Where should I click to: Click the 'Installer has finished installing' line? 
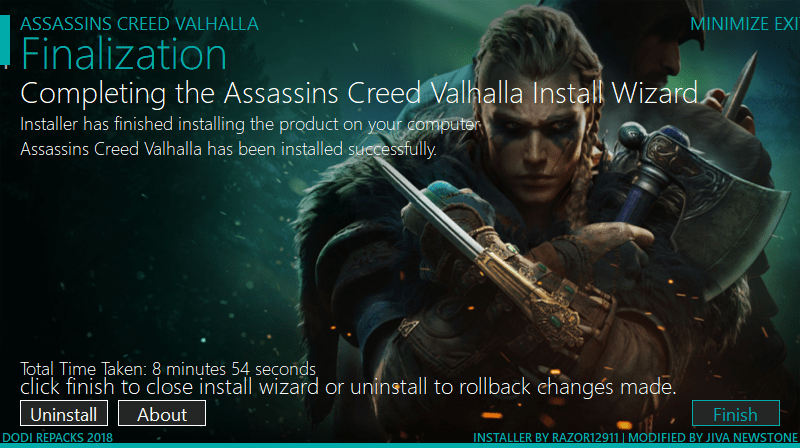(250, 124)
